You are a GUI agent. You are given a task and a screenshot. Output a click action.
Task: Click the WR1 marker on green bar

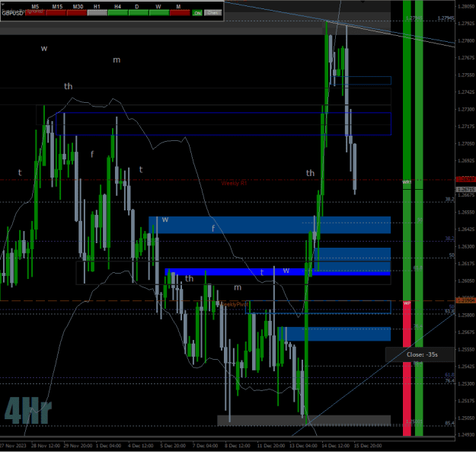pos(407,182)
